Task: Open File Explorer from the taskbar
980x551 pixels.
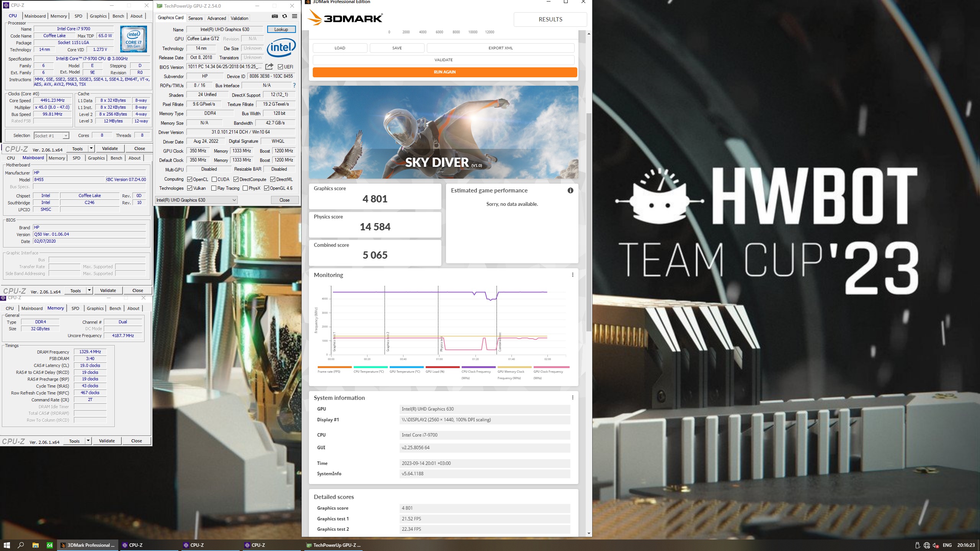Action: point(36,545)
